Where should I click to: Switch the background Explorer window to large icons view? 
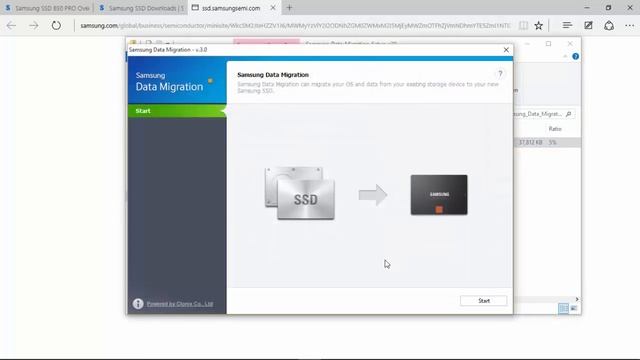point(574,309)
